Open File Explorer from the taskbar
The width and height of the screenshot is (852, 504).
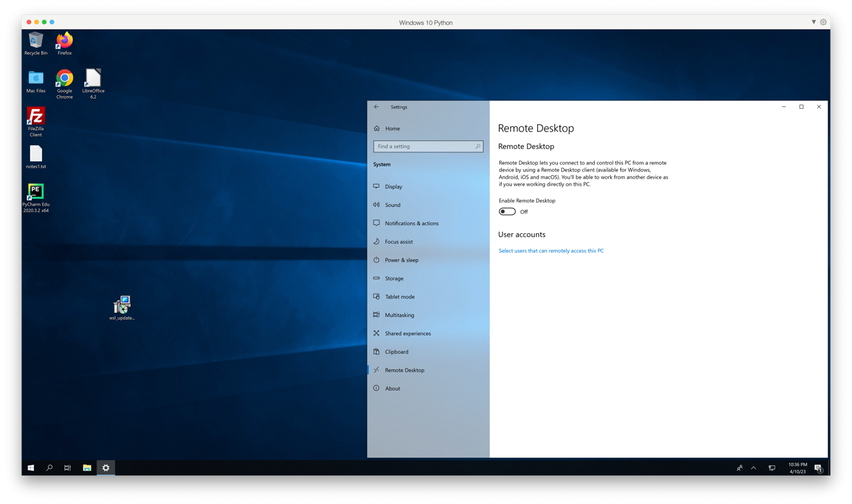click(87, 468)
